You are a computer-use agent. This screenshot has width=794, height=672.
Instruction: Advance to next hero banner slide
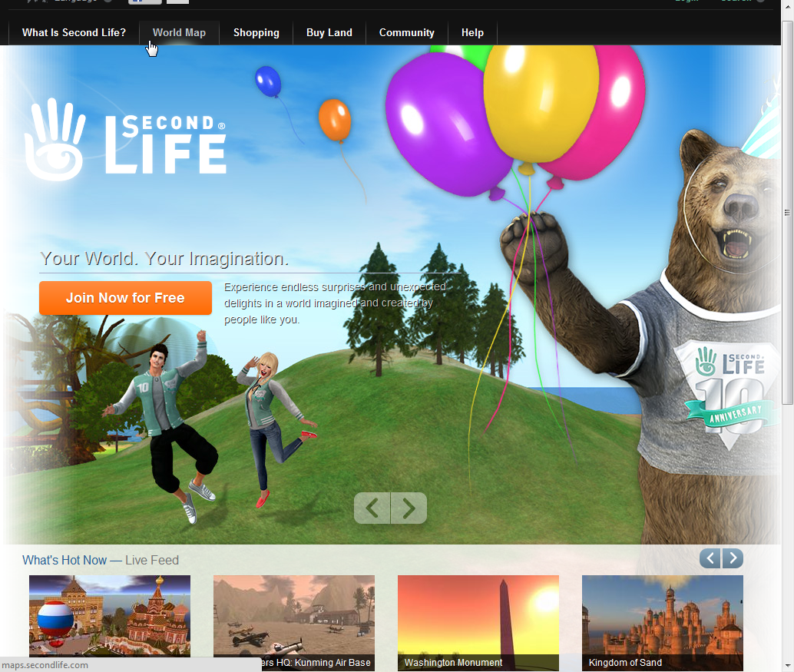coord(409,508)
